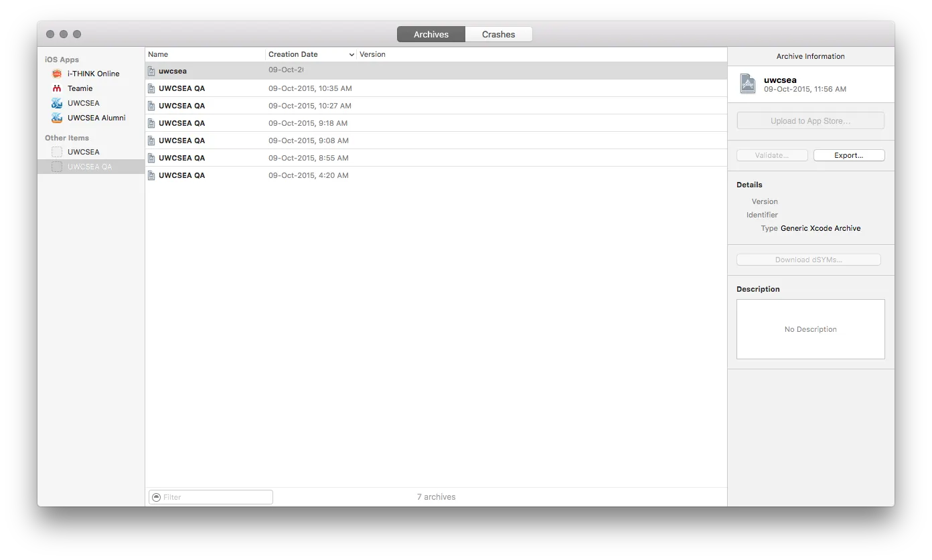Select the archive dated 09-Oct-2015, 4:20 AM
Image resolution: width=932 pixels, height=560 pixels.
[x=436, y=175]
